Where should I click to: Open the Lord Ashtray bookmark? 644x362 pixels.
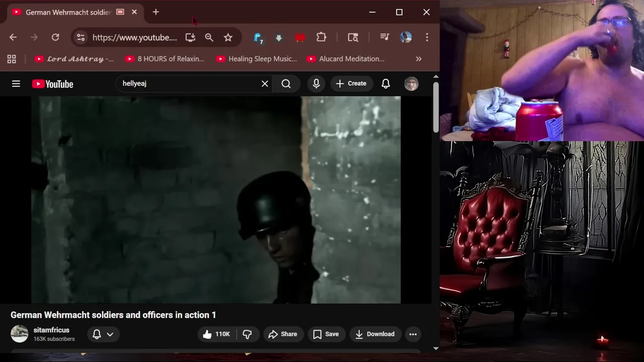tap(74, 59)
